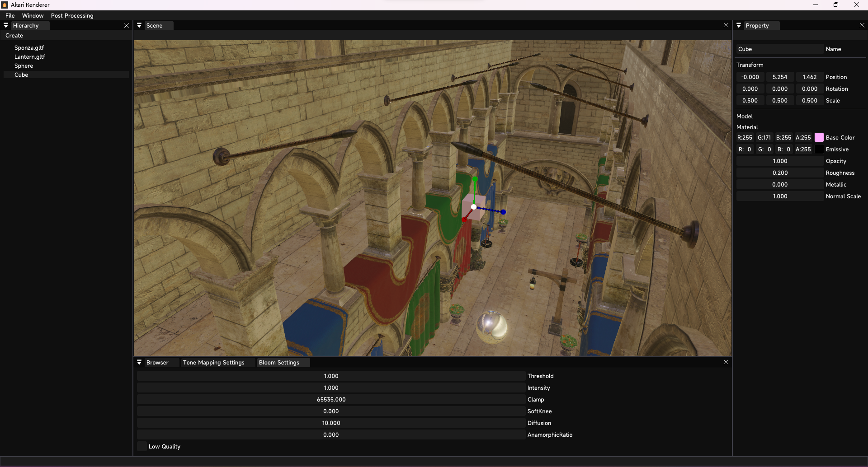Click the Diffusion slider value 10.000
This screenshot has width=868, height=467.
[331, 423]
